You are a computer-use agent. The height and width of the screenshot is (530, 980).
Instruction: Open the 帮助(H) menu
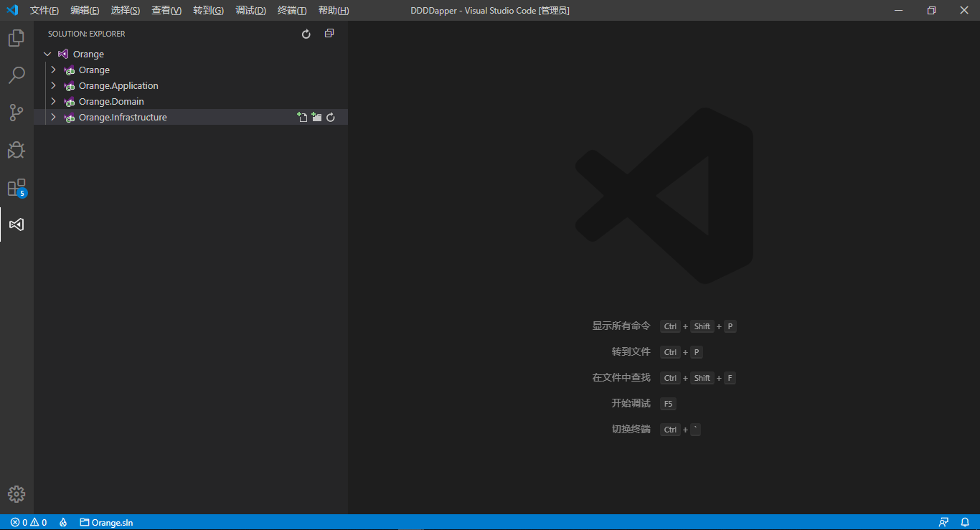334,11
